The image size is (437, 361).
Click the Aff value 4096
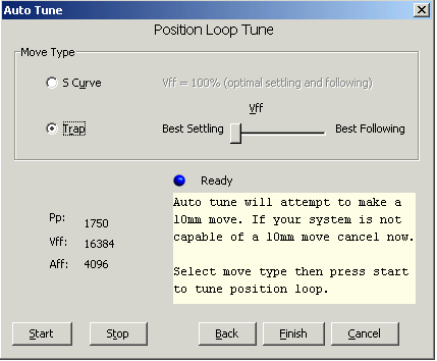coord(96,264)
